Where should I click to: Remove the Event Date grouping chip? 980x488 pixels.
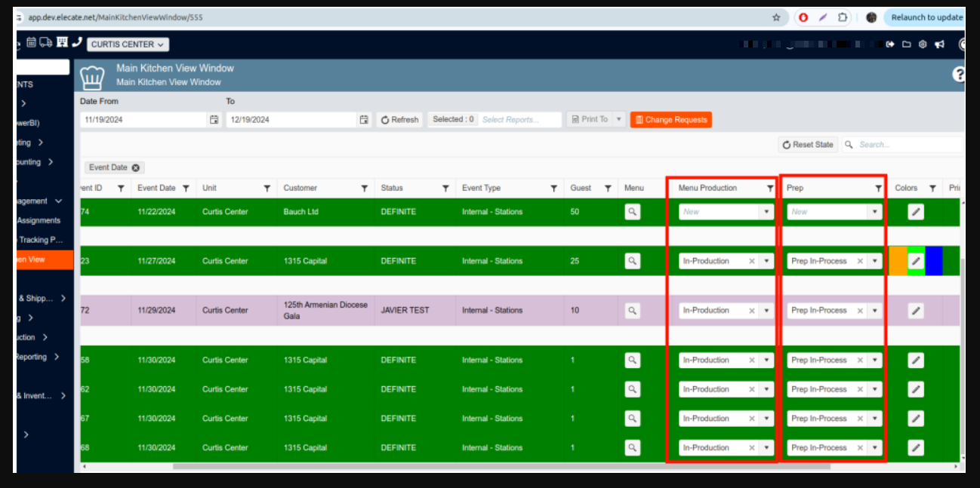(x=136, y=167)
